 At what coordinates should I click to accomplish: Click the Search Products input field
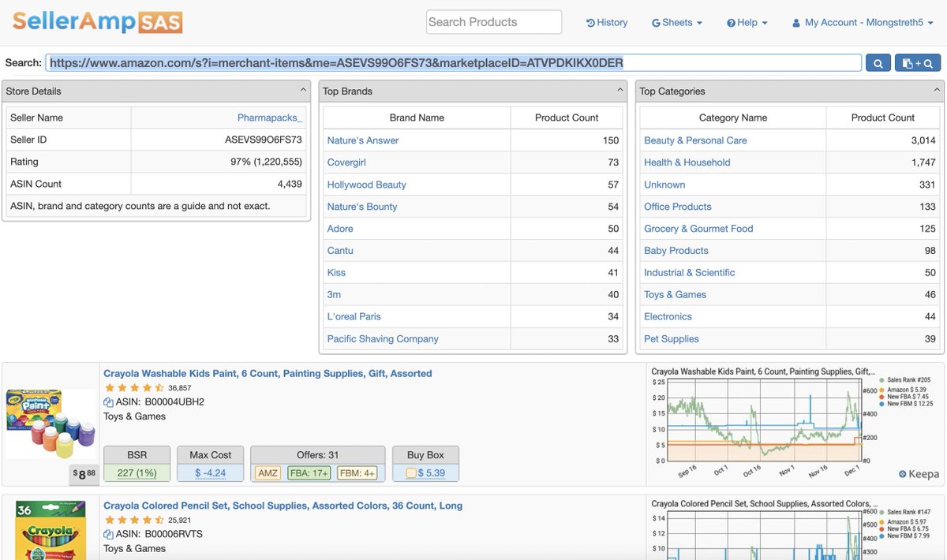(x=494, y=22)
